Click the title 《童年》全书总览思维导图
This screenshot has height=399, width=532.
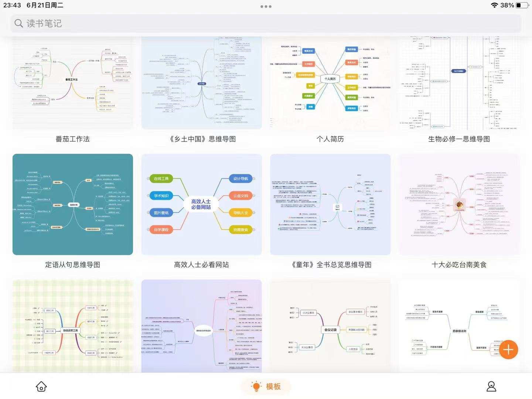coord(330,265)
